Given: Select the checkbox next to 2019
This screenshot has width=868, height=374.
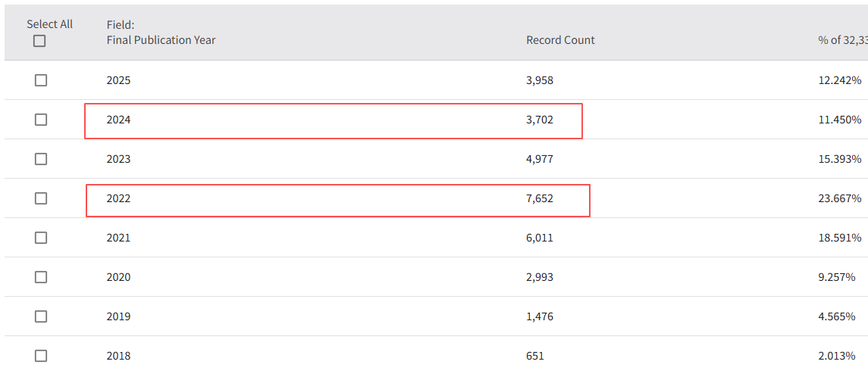Looking at the screenshot, I should 41,316.
